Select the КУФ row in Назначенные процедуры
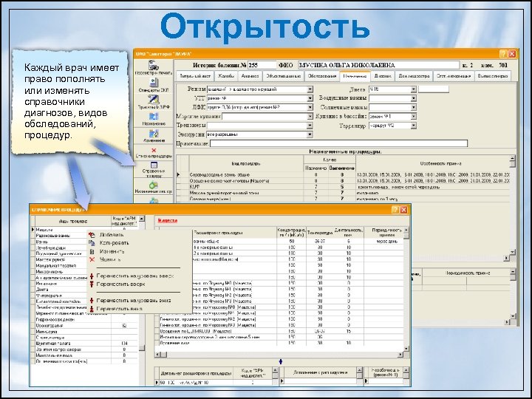This screenshot has height=399, width=532. (343, 187)
